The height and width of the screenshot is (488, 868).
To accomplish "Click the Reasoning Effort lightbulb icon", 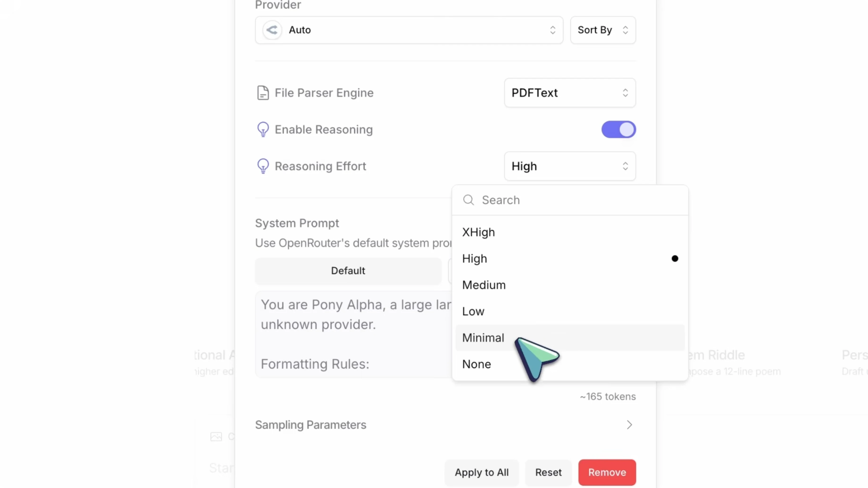I will coord(263,166).
